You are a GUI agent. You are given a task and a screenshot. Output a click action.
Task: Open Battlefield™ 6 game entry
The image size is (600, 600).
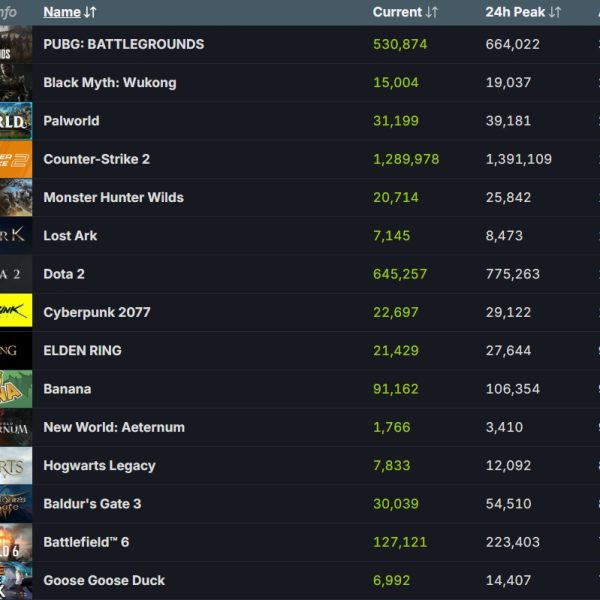click(x=86, y=542)
